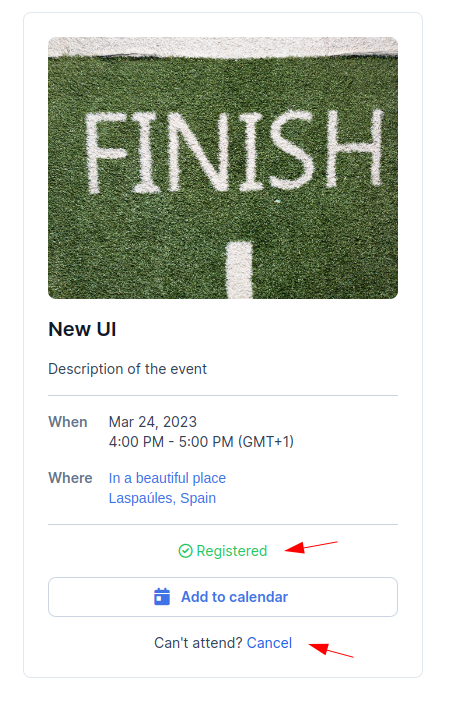Click the red arrow pointing at Registered

point(311,547)
